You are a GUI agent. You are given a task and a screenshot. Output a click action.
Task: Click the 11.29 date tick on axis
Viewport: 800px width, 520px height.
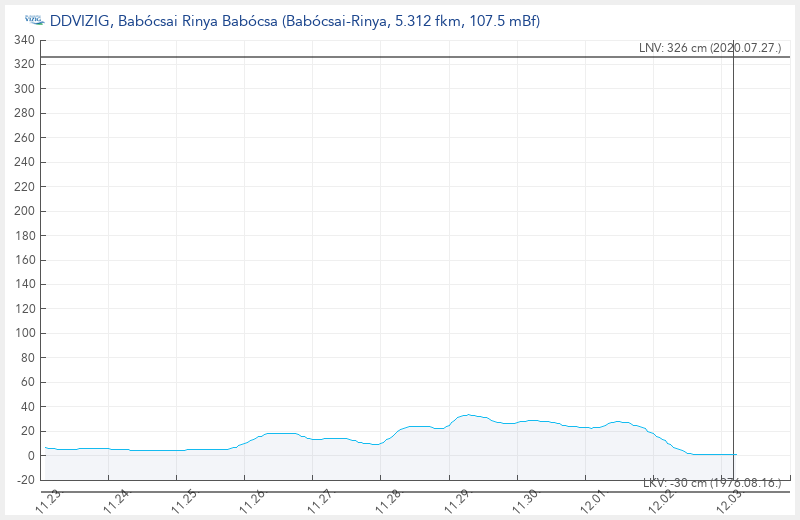[x=457, y=498]
